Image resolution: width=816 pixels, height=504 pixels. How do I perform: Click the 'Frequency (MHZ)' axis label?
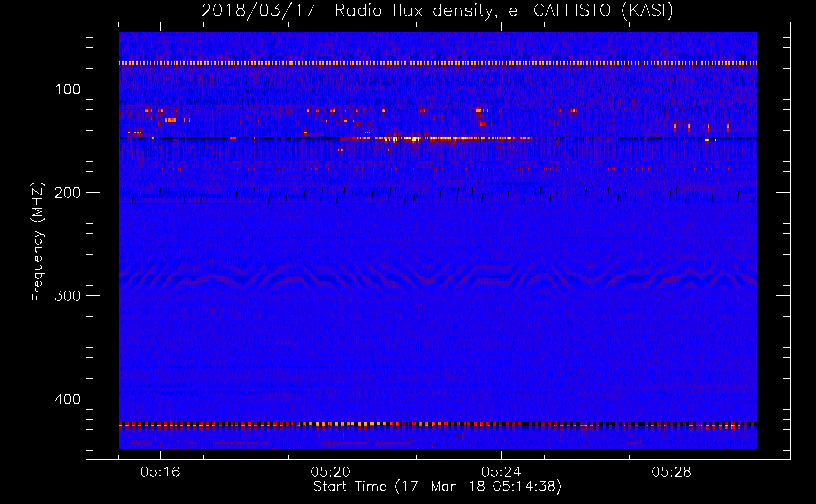coord(38,241)
